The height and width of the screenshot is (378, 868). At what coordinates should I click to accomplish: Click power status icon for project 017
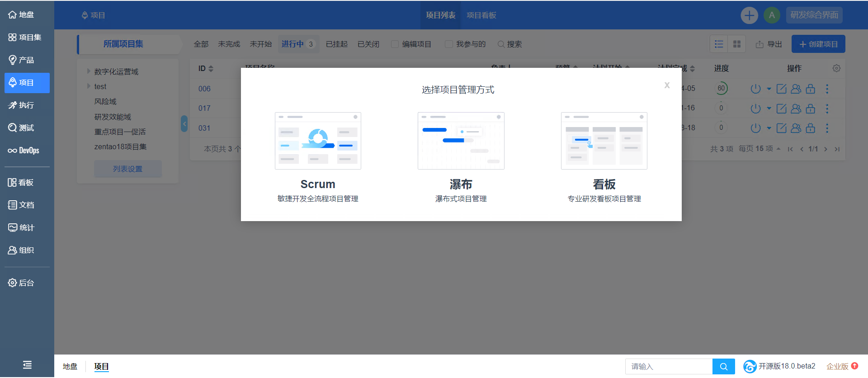755,109
